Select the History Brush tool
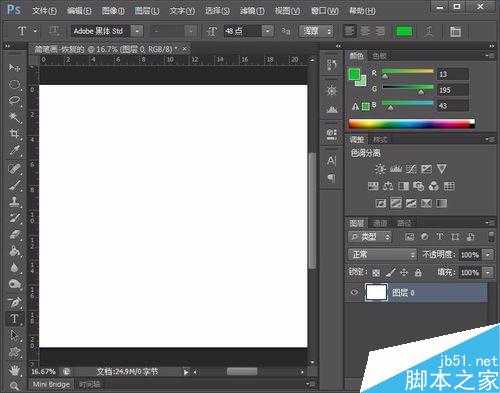Viewport: 500px width, 393px height. [x=14, y=219]
